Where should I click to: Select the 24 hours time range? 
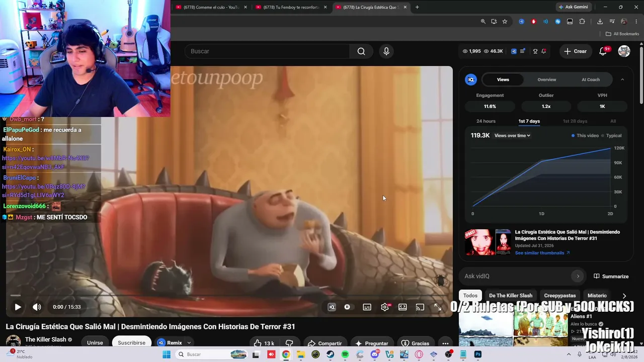coord(486,121)
